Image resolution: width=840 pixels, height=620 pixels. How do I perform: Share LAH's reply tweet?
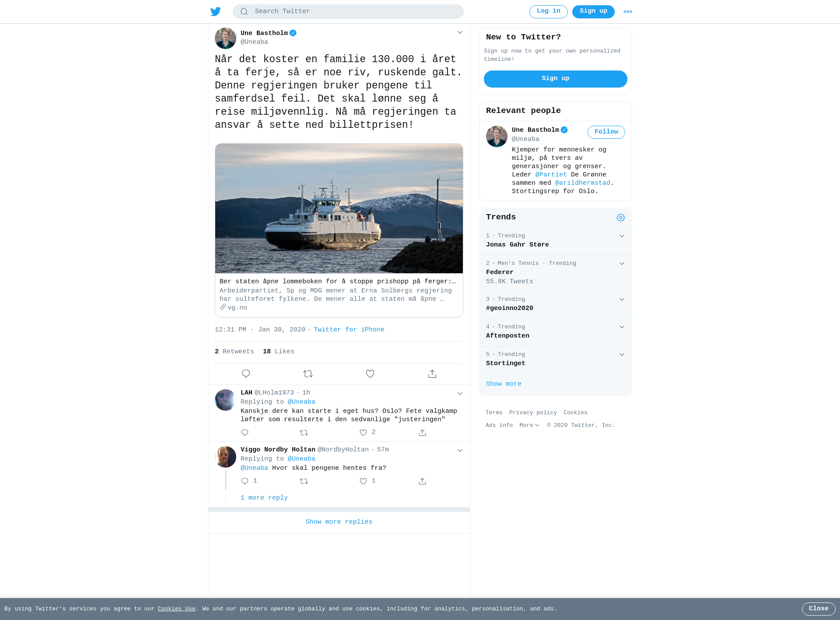[422, 433]
